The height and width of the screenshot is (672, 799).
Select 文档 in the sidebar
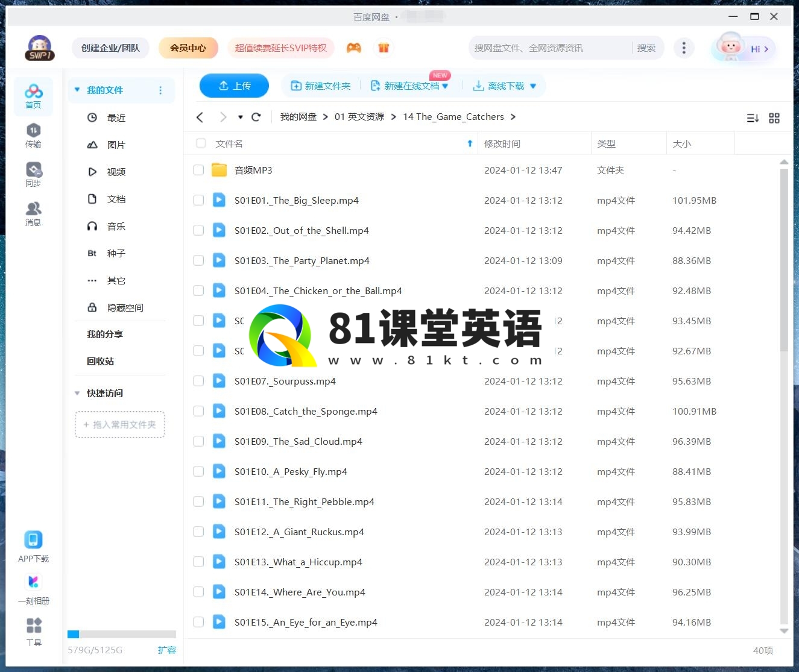pos(116,199)
